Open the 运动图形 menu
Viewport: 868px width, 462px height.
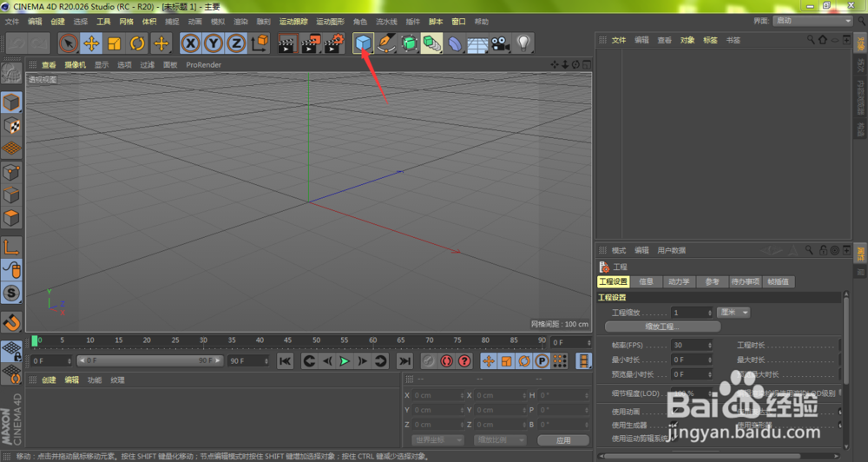(330, 22)
